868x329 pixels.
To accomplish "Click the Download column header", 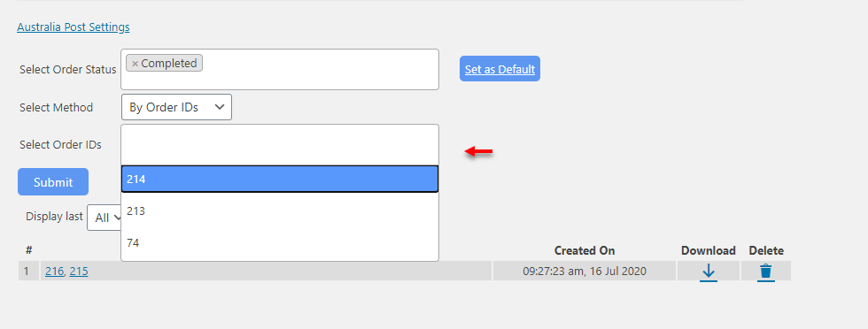I will pos(708,250).
